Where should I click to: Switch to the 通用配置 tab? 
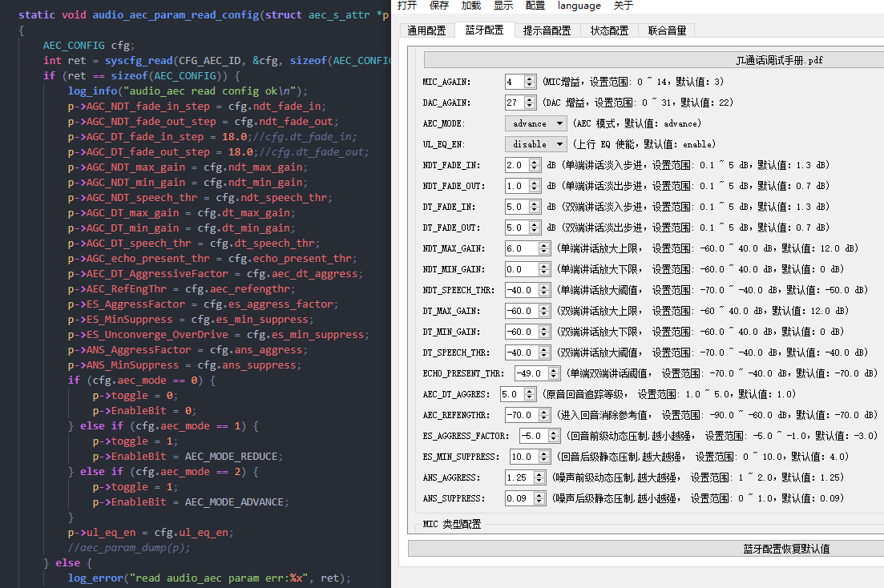pyautogui.click(x=427, y=30)
